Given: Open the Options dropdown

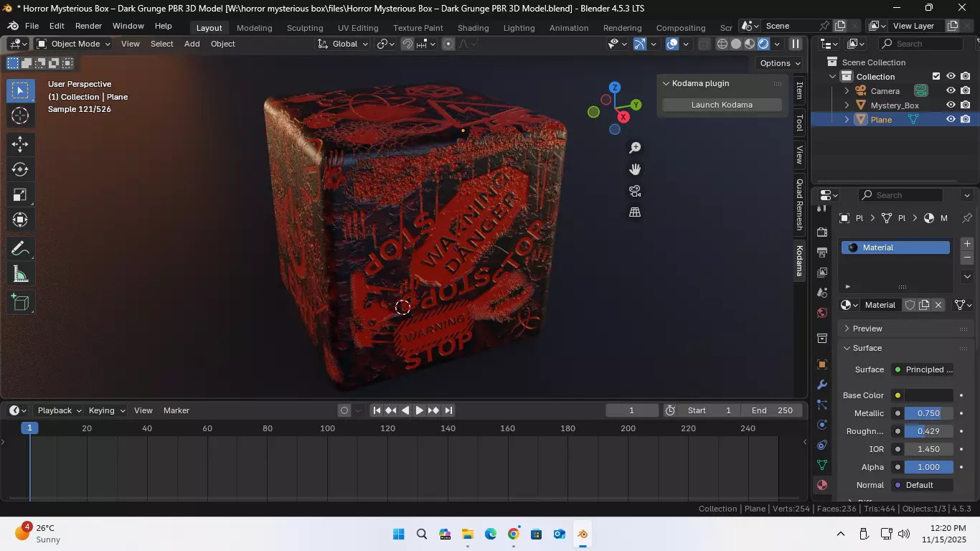Looking at the screenshot, I should click(780, 63).
